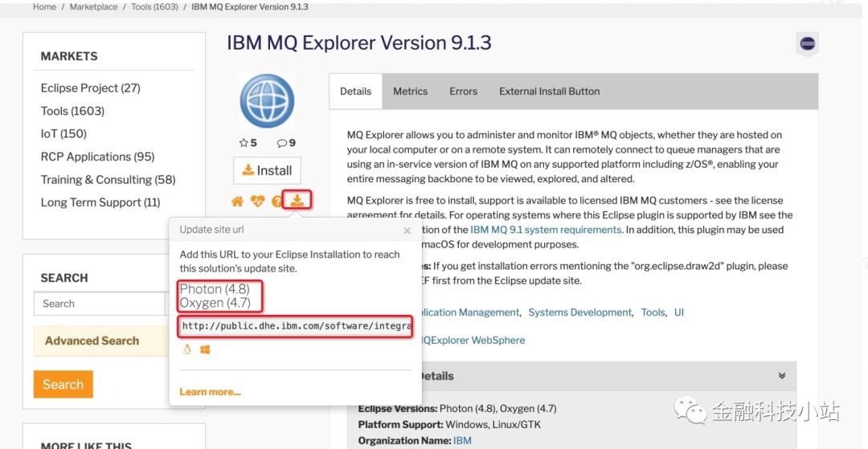Click the Eclipse badge icon beside the title
The height and width of the screenshot is (449, 868).
click(x=807, y=44)
